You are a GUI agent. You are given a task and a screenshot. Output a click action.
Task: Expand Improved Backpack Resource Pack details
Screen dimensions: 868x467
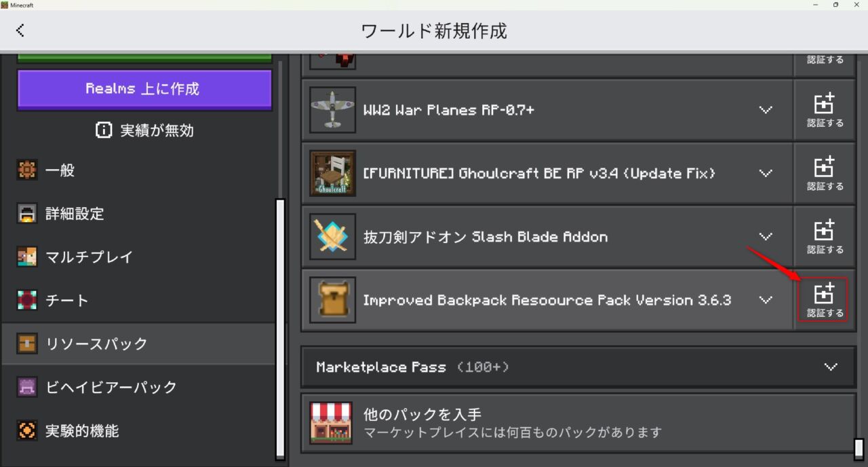pos(766,300)
